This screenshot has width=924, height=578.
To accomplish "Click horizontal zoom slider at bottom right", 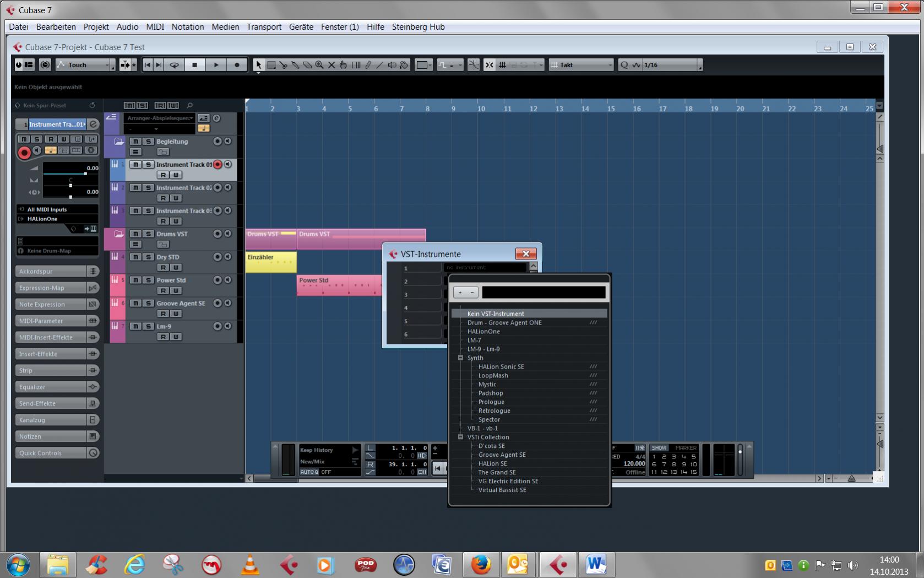I will [x=851, y=478].
